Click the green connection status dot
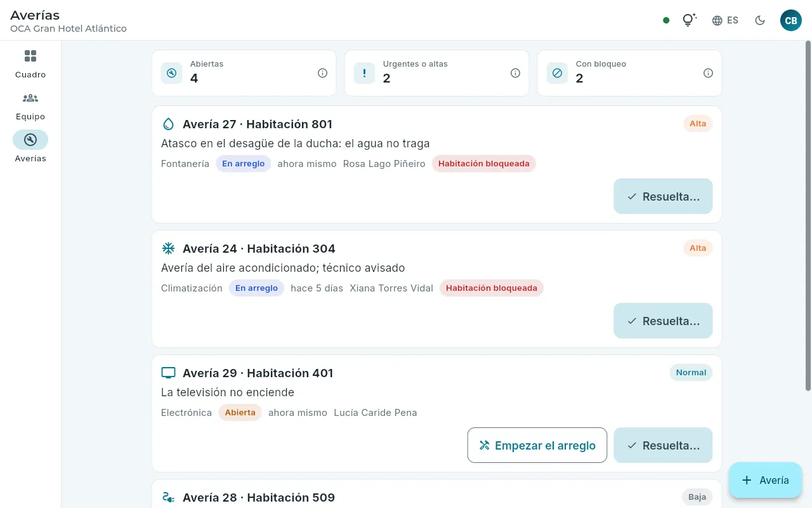The width and height of the screenshot is (812, 508). (x=666, y=20)
